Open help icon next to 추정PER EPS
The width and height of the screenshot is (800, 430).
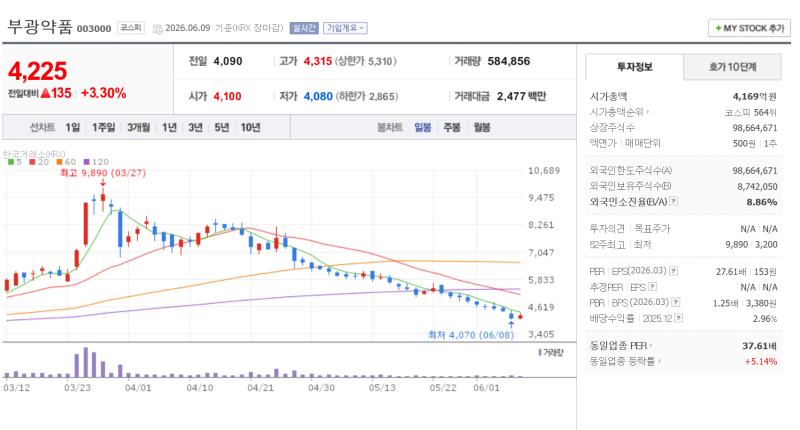(652, 287)
